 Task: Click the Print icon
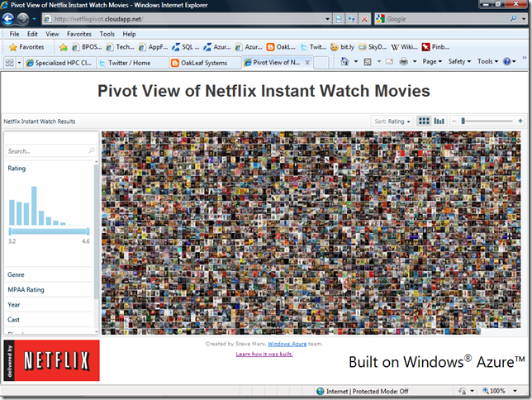(403, 61)
